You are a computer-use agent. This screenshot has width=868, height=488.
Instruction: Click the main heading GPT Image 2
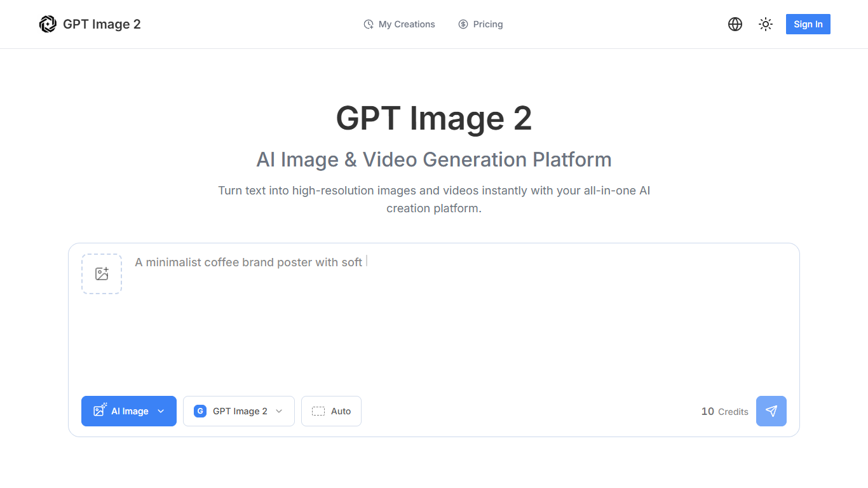[434, 118]
